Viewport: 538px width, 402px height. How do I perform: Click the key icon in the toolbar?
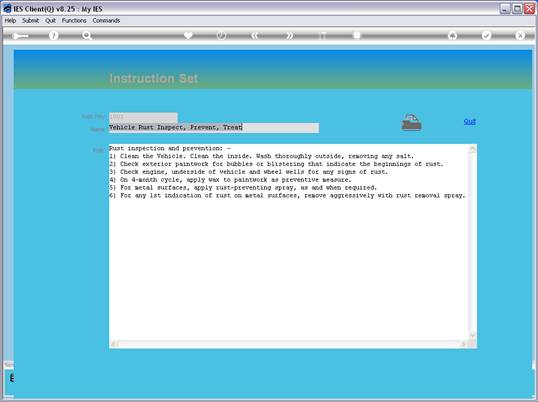pyautogui.click(x=20, y=36)
